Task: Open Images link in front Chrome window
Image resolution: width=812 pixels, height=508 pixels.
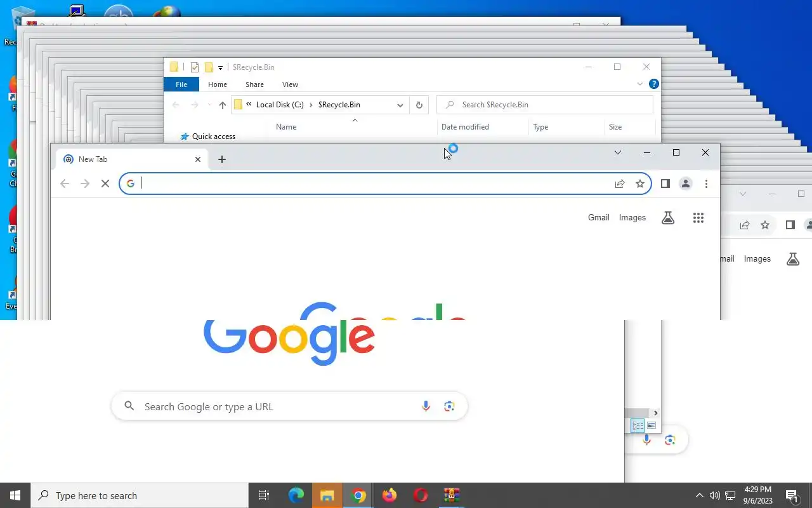Action: (x=632, y=217)
